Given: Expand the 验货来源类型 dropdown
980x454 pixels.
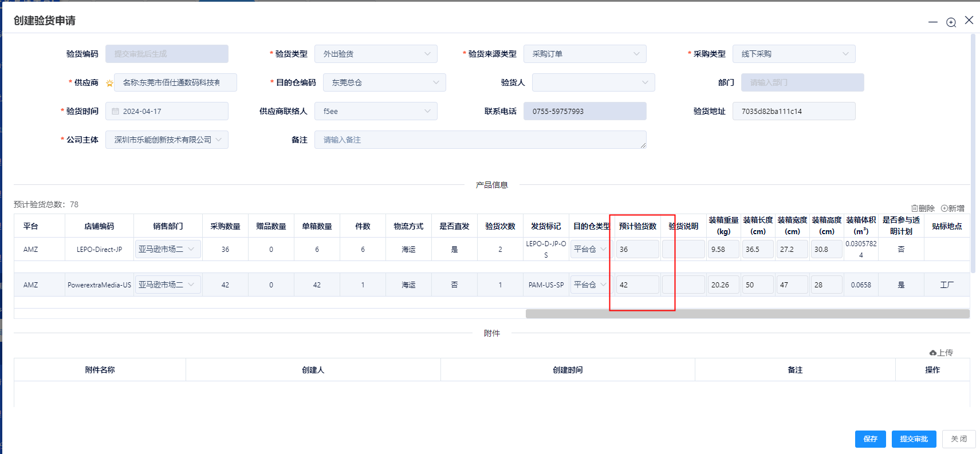Looking at the screenshot, I should [584, 54].
